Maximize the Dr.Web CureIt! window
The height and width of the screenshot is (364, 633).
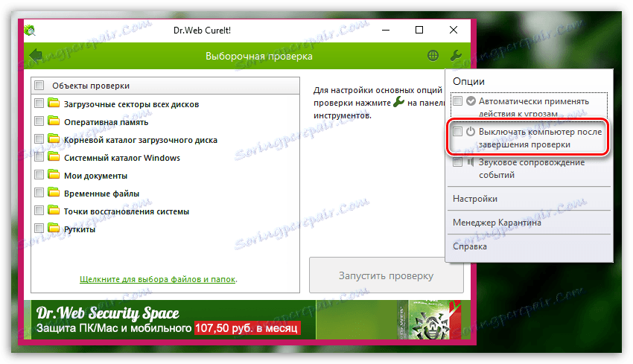click(x=419, y=30)
